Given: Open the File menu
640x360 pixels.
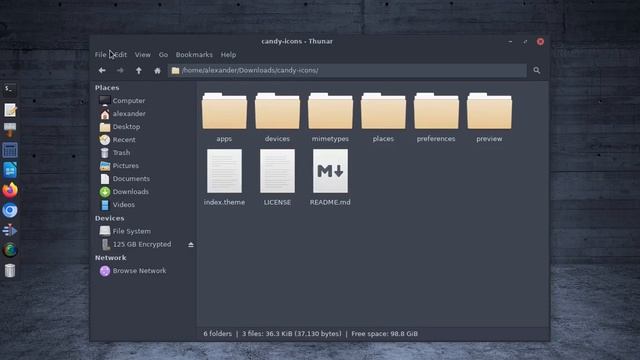Looking at the screenshot, I should coord(100,55).
